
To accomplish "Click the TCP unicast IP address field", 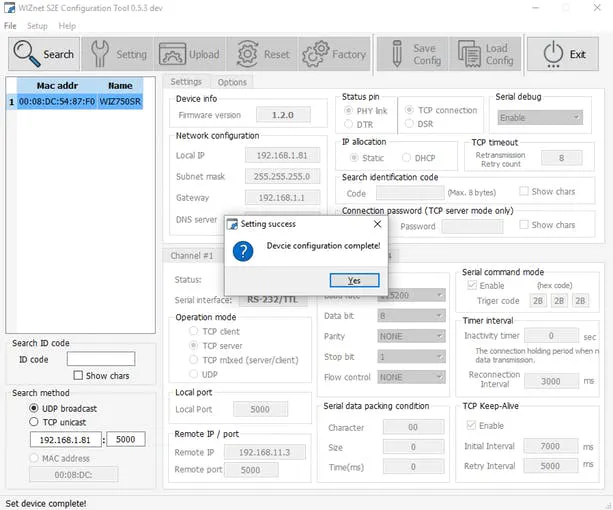I will 65,440.
